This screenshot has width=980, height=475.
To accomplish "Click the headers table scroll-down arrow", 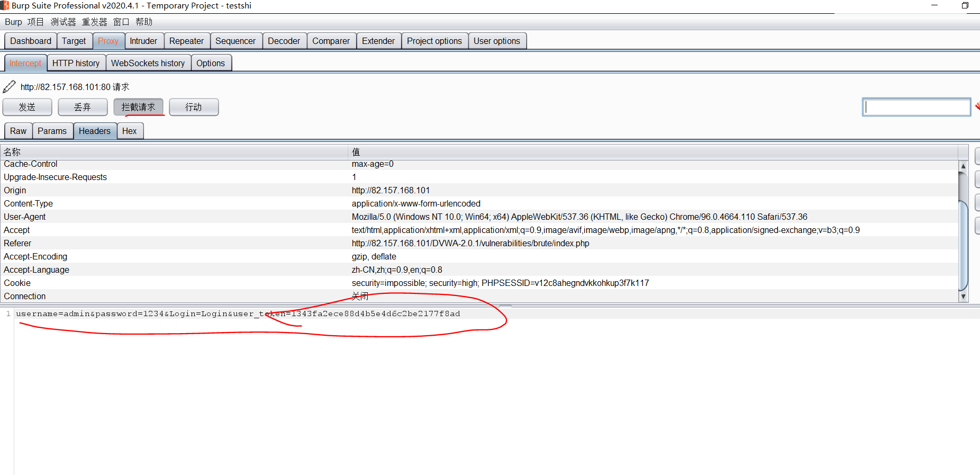I will (x=963, y=297).
